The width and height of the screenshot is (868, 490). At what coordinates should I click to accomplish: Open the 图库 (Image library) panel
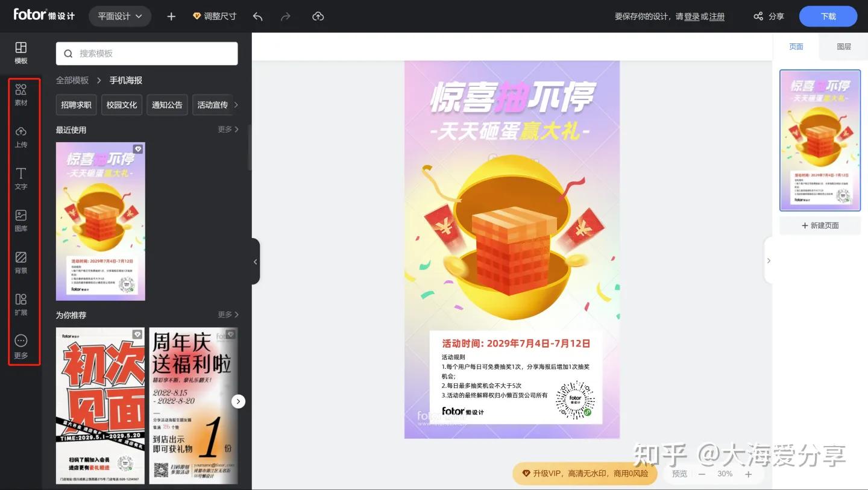pyautogui.click(x=21, y=221)
